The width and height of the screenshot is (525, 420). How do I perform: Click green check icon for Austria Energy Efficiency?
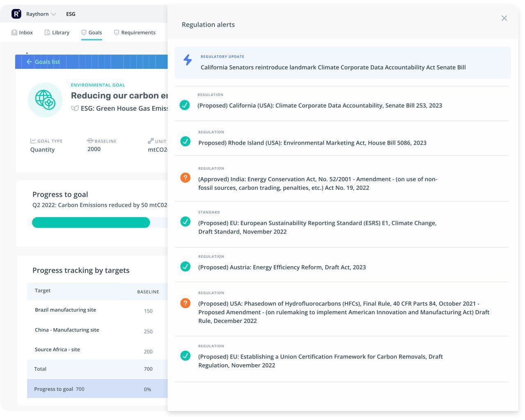pyautogui.click(x=185, y=266)
